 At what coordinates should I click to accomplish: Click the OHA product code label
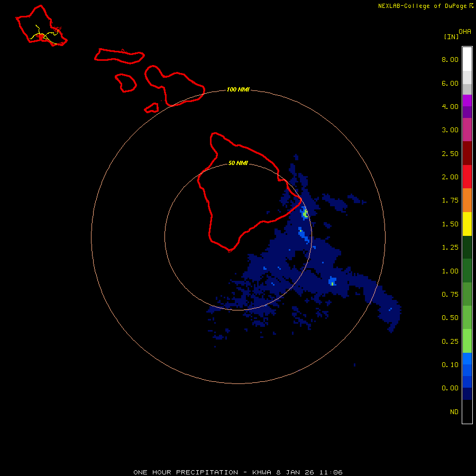click(x=465, y=32)
